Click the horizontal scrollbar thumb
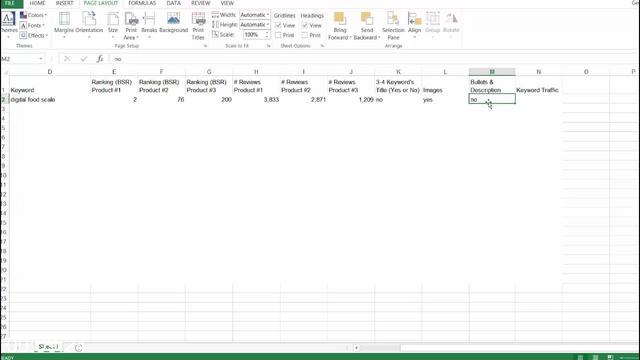 (380, 348)
